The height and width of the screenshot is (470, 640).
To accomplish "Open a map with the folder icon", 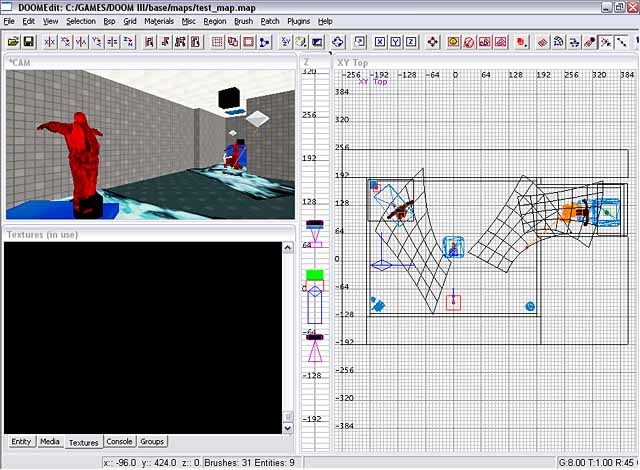I will [x=13, y=42].
